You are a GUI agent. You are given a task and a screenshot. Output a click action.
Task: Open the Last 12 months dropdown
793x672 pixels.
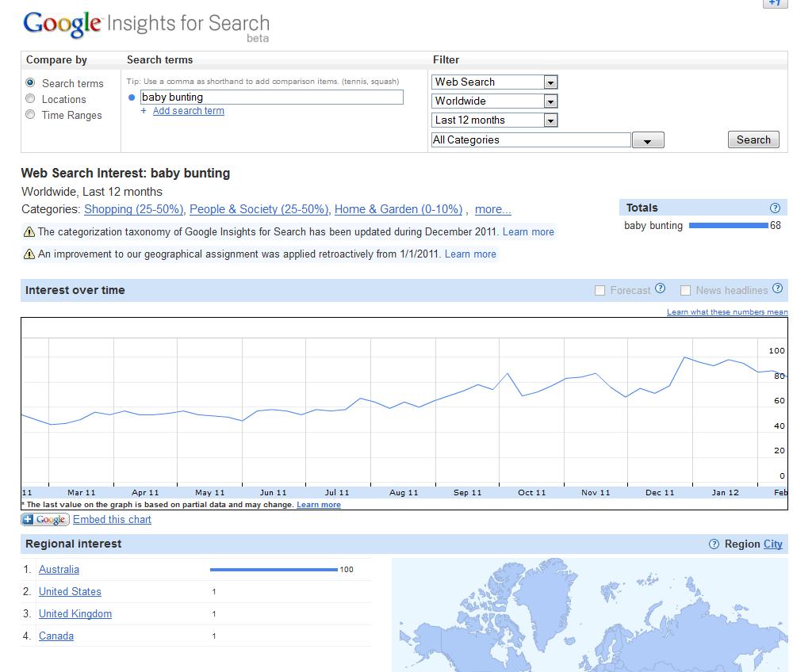click(494, 120)
